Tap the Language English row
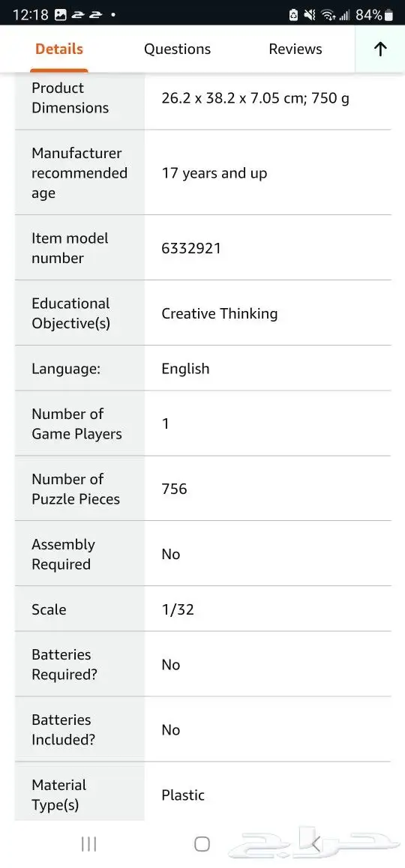405x868 pixels. coord(202,369)
